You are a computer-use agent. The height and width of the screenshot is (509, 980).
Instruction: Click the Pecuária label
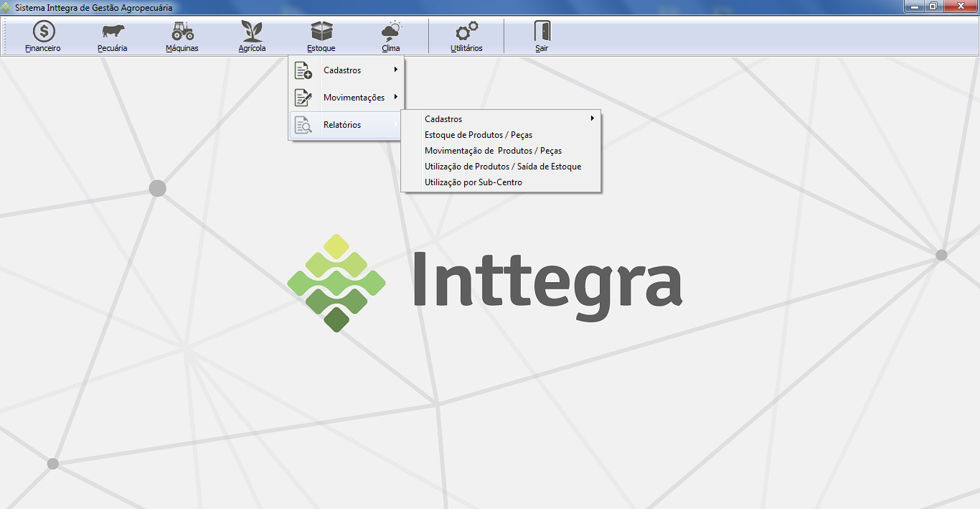(113, 48)
